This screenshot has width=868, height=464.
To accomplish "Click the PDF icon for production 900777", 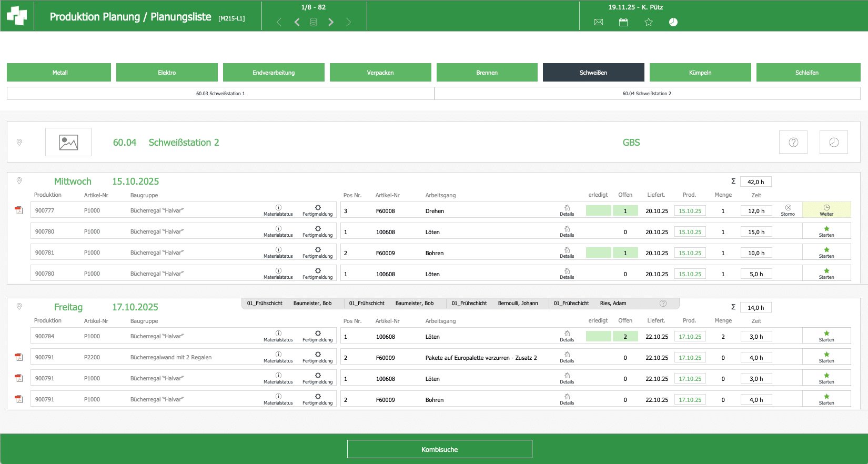I will point(19,210).
